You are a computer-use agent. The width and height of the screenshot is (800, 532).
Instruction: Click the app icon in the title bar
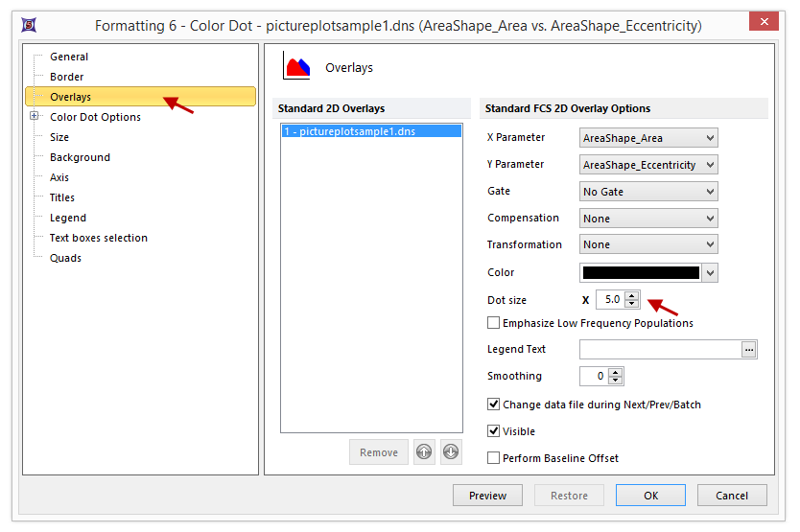[29, 24]
